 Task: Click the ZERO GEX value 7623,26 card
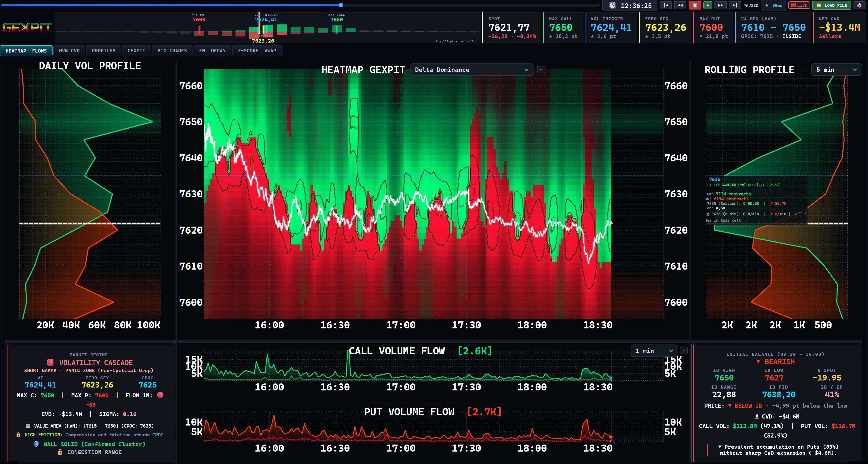tap(666, 28)
